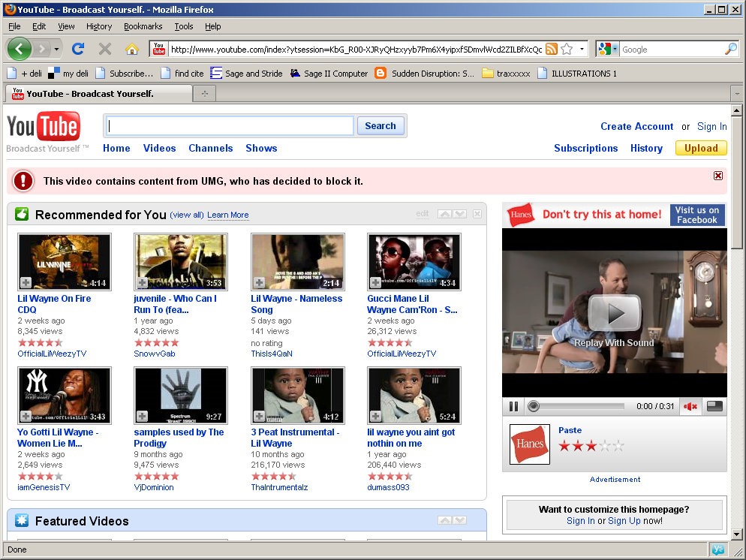The height and width of the screenshot is (560, 746).
Task: Open the 'Sudden Disruption' Blogger bookmark
Action: click(424, 74)
